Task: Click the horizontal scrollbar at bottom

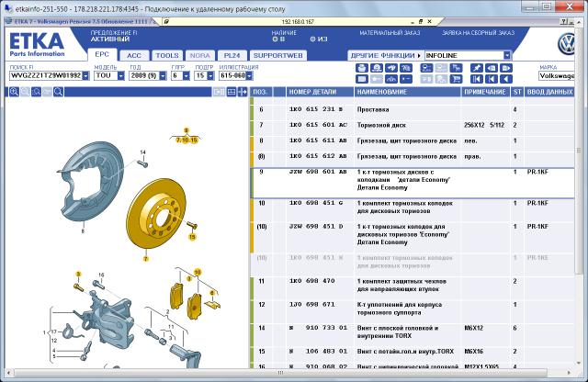Action: (x=281, y=373)
